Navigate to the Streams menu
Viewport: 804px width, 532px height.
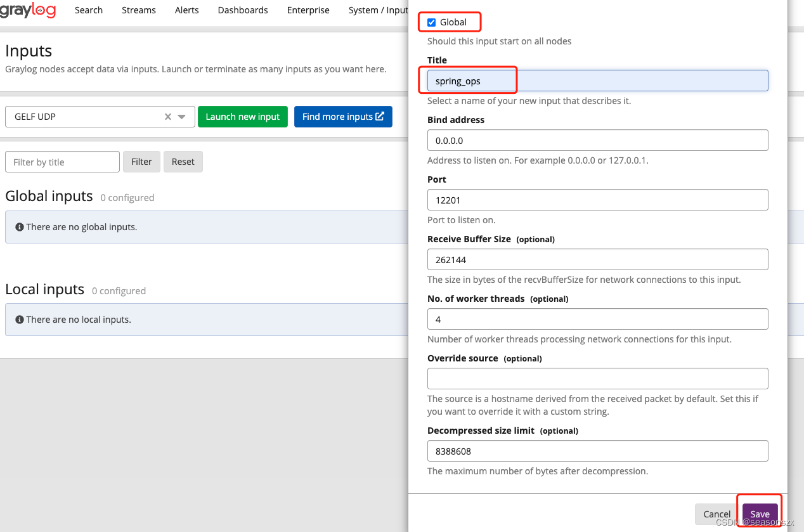click(x=138, y=10)
